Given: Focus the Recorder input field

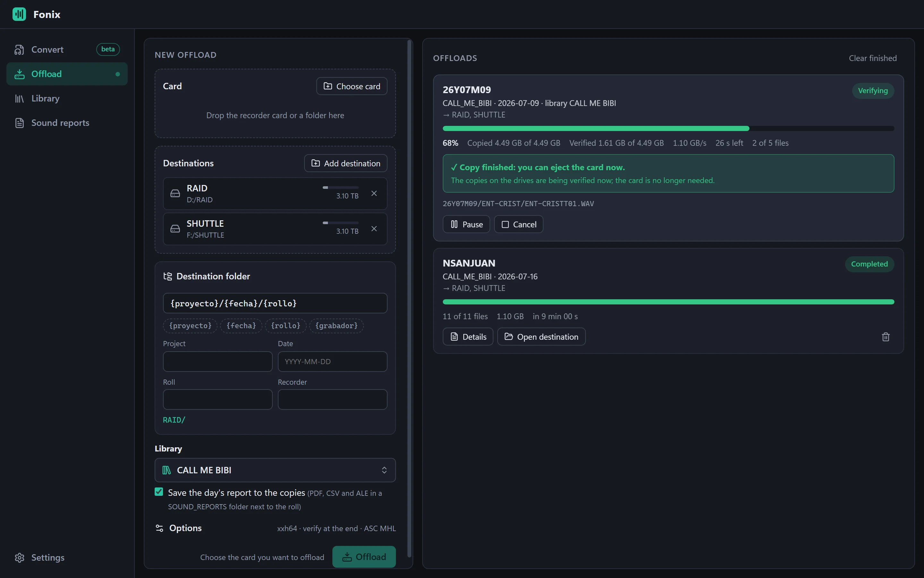Looking at the screenshot, I should click(333, 399).
